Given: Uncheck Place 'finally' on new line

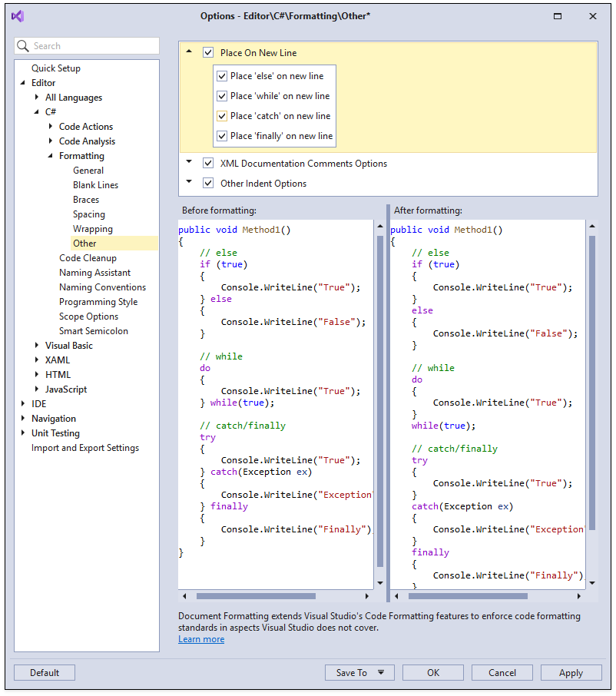Looking at the screenshot, I should (x=222, y=136).
